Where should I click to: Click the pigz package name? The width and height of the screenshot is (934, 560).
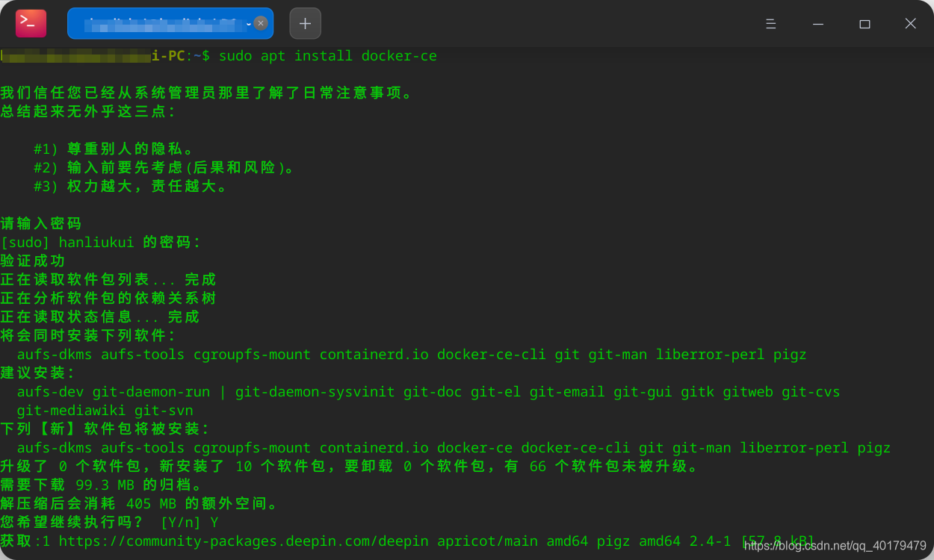(x=790, y=354)
